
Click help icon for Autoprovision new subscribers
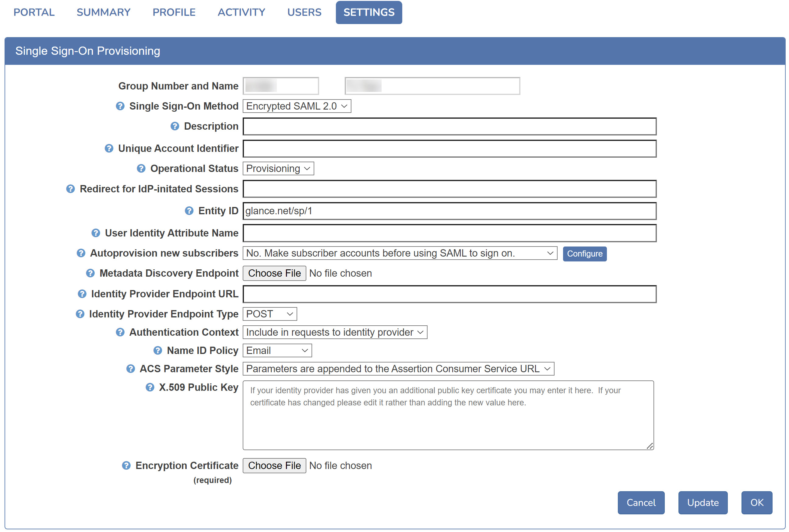[x=80, y=253]
